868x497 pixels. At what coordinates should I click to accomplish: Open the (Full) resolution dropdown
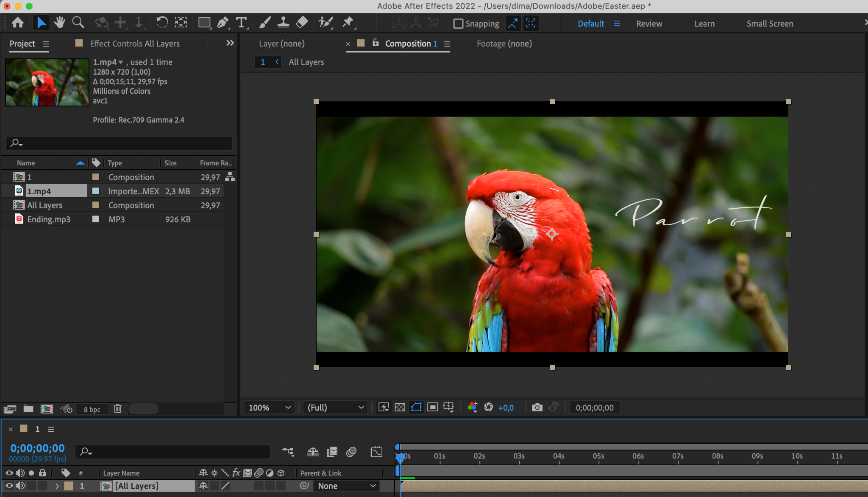click(x=335, y=408)
